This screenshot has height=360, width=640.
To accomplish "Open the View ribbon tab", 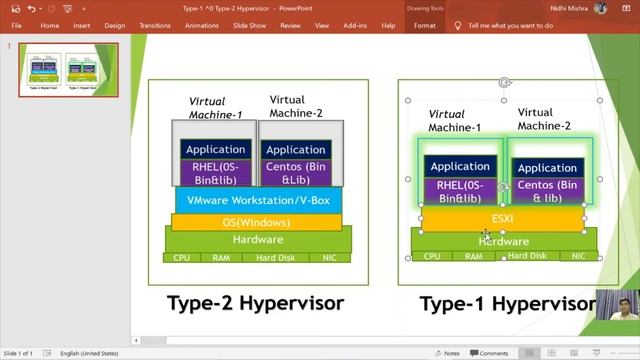I will click(x=322, y=25).
